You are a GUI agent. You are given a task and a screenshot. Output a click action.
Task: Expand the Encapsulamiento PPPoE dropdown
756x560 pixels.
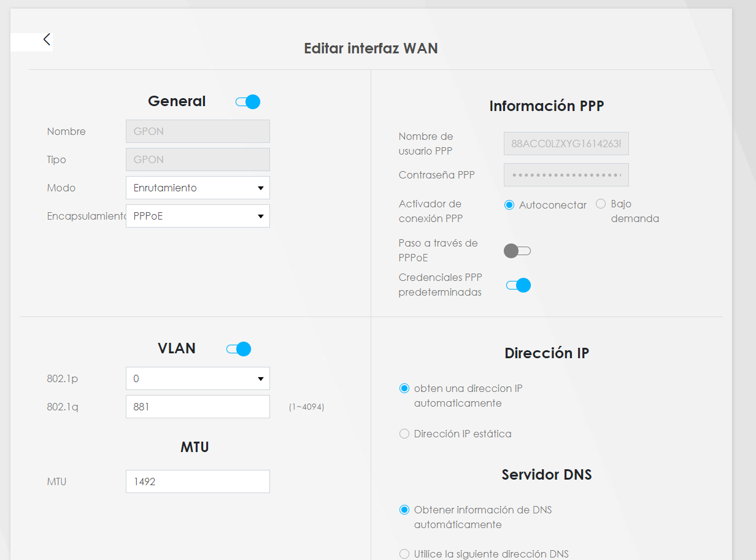[x=198, y=216]
